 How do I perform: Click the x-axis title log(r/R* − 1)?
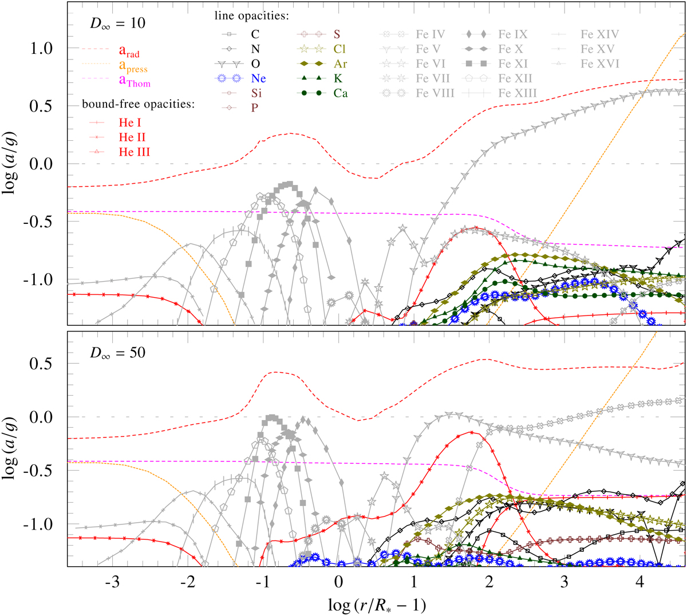point(377,604)
